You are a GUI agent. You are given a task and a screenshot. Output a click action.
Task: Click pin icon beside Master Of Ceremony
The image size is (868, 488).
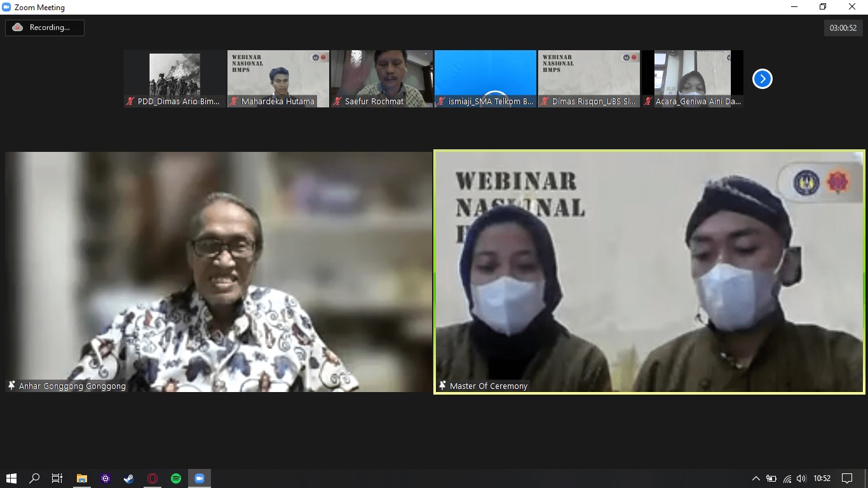[442, 386]
